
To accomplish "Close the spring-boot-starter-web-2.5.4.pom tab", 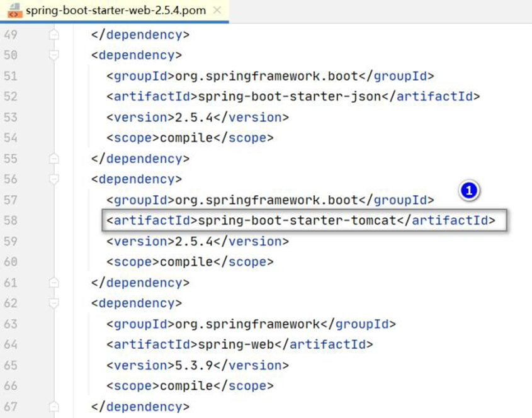I will coord(218,11).
